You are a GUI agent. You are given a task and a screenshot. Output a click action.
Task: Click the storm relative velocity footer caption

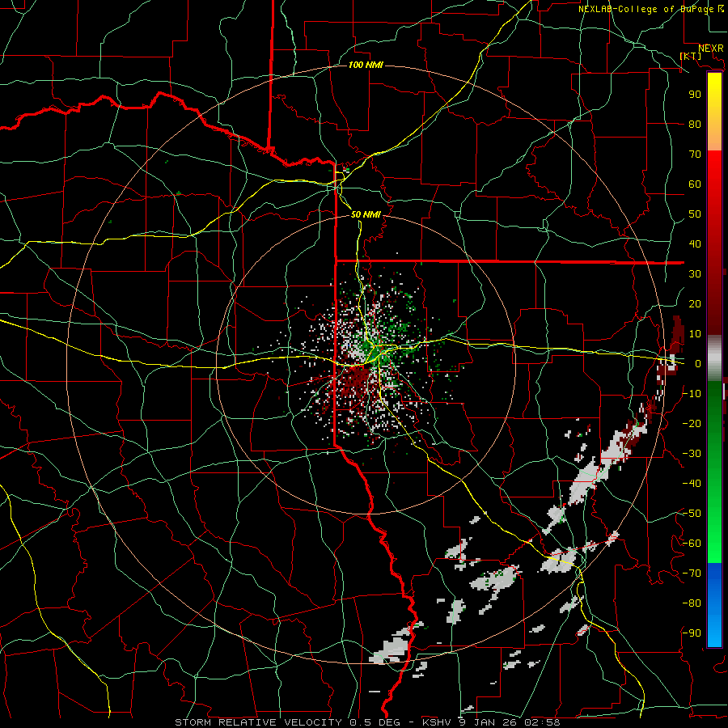point(367,722)
